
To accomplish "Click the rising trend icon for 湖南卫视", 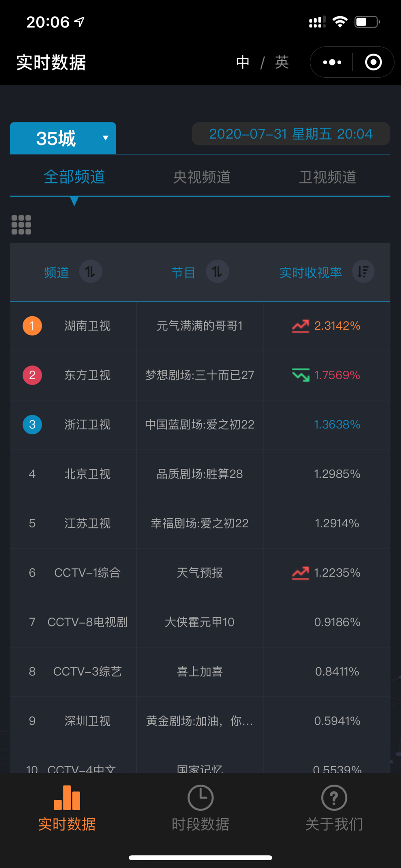I will coord(301,326).
